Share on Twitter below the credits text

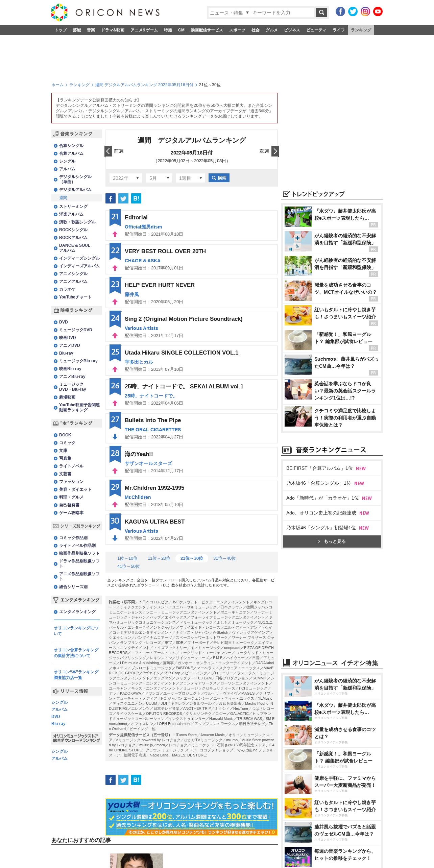pyautogui.click(x=123, y=780)
